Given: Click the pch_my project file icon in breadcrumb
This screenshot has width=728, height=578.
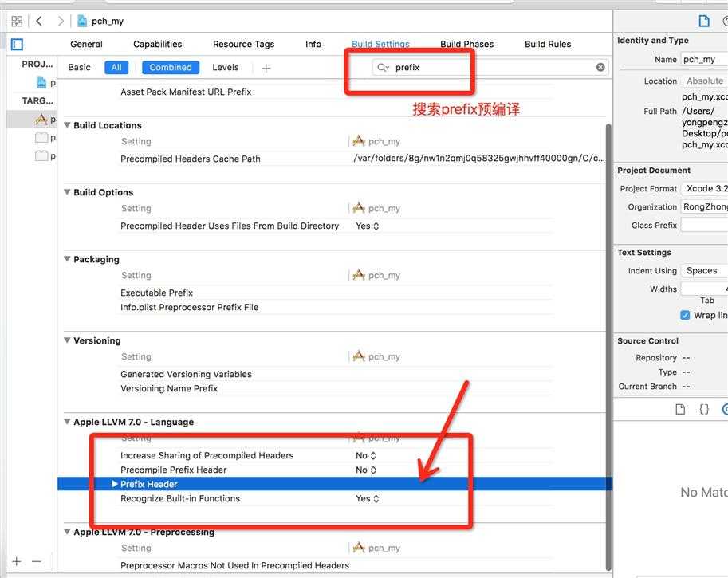Looking at the screenshot, I should pyautogui.click(x=82, y=21).
